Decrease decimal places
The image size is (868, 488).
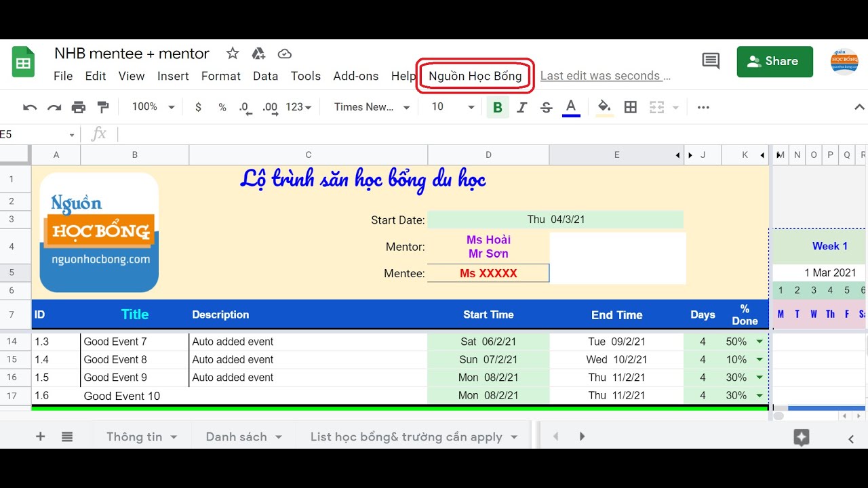pos(244,106)
